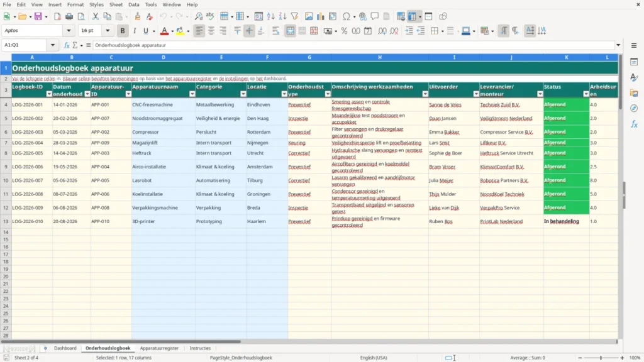Open the Format menu
This screenshot has width=644, height=362.
click(75, 4)
